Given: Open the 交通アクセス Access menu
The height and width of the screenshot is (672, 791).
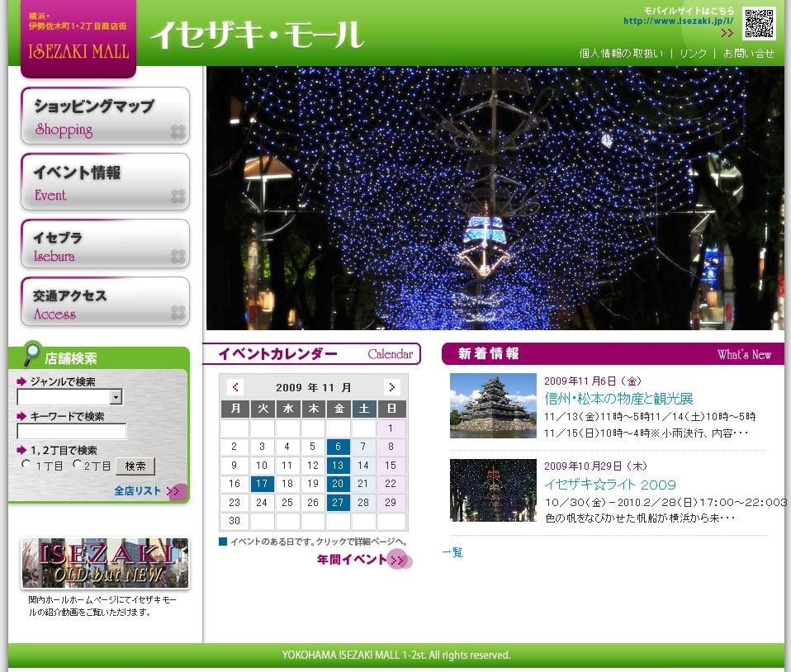Looking at the screenshot, I should pos(105,302).
